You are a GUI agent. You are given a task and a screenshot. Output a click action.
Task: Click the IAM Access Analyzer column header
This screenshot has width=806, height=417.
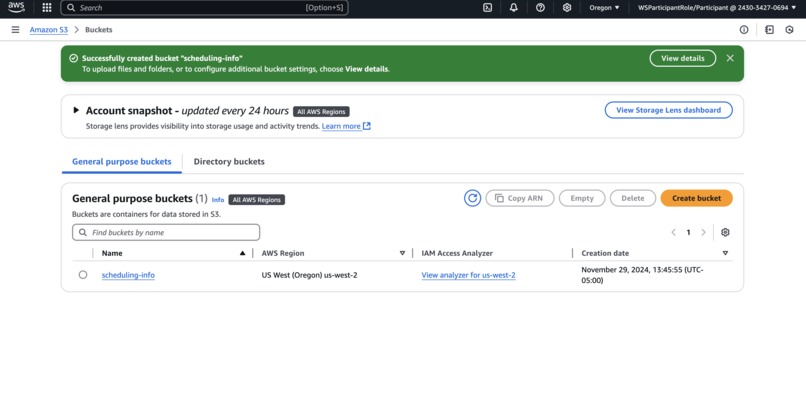(x=457, y=253)
